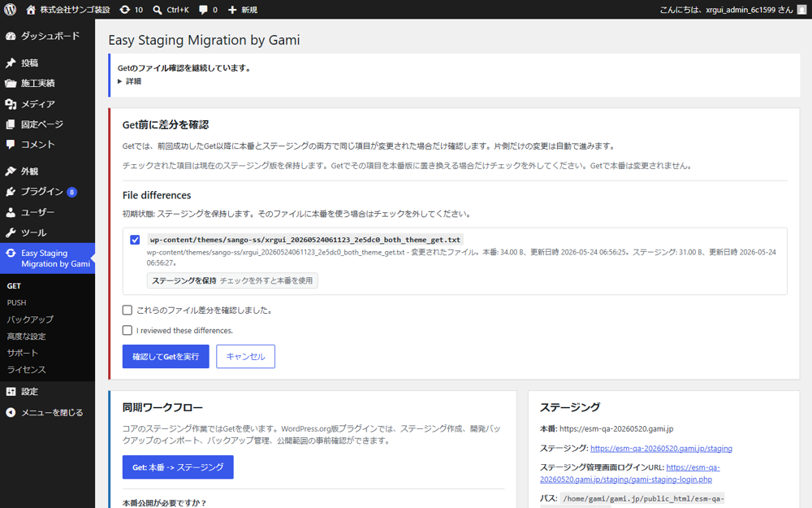This screenshot has height=508, width=812.
Task: Click 確認してGetを実行 button
Action: (x=166, y=357)
